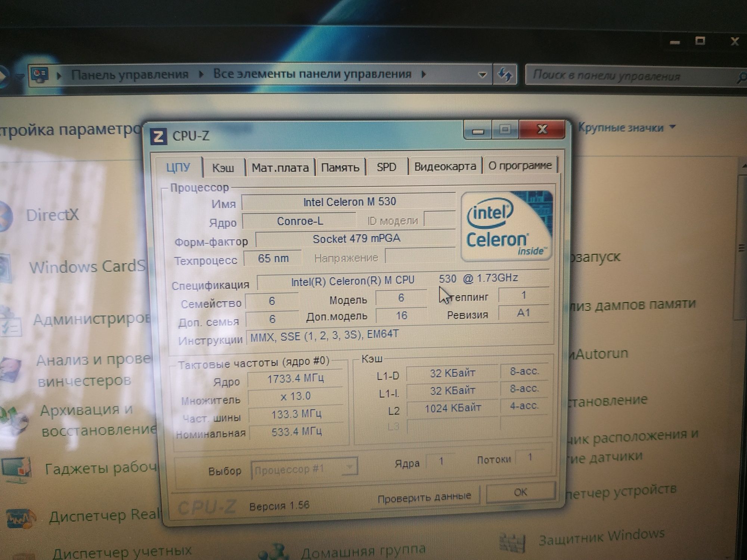Click the Гаджеты рабочего стола monitor icon

[x=16, y=470]
